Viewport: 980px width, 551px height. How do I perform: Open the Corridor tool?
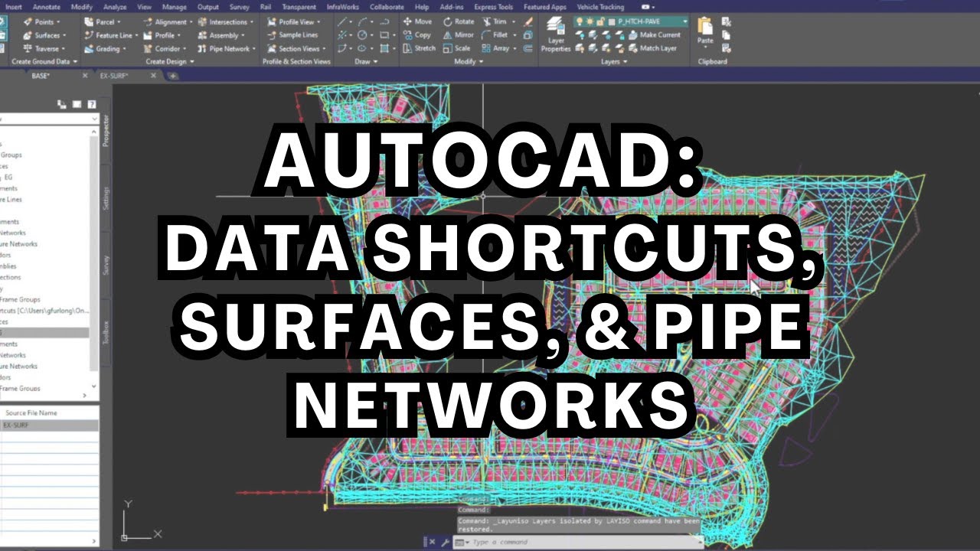click(x=165, y=48)
